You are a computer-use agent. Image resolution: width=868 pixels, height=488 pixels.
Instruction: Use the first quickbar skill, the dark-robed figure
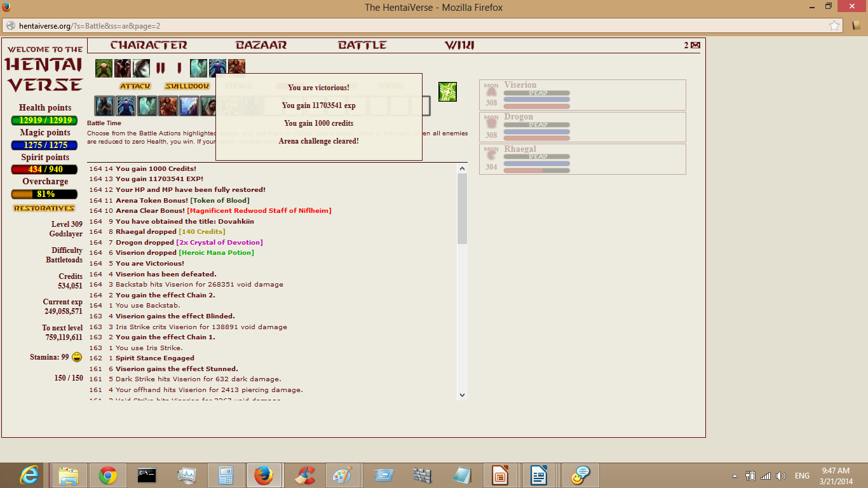104,106
